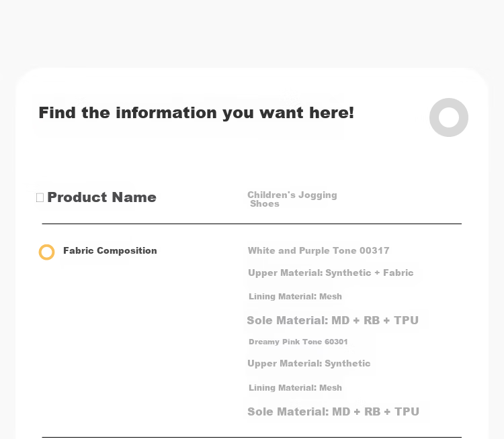Tick the small square box before Product Name
The height and width of the screenshot is (439, 504).
40,197
